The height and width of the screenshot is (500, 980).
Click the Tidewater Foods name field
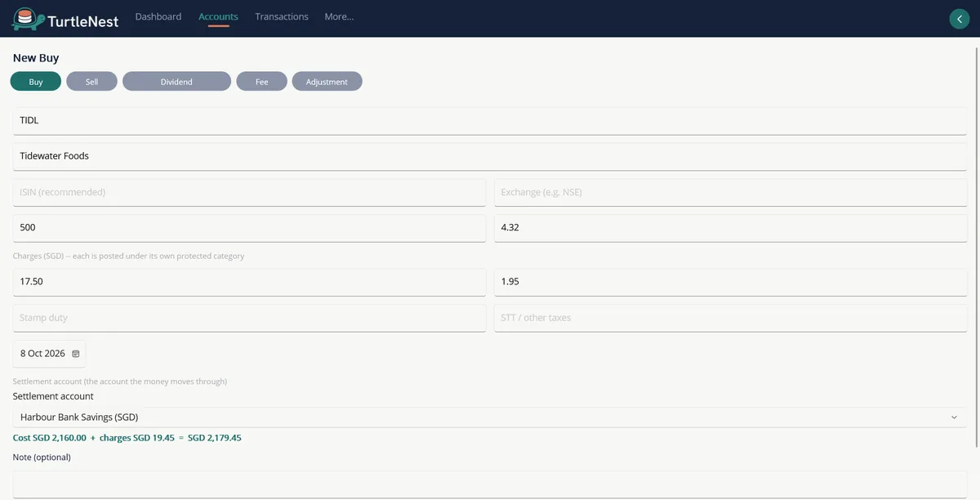coord(490,156)
